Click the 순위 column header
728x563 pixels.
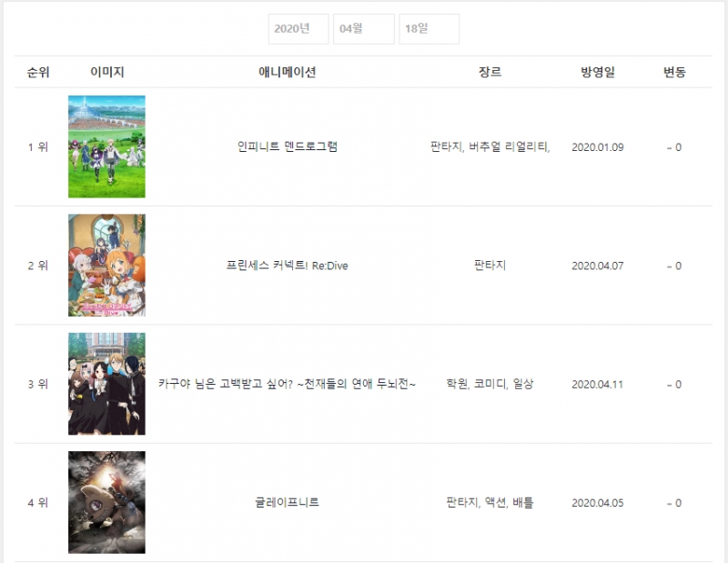[x=38, y=73]
